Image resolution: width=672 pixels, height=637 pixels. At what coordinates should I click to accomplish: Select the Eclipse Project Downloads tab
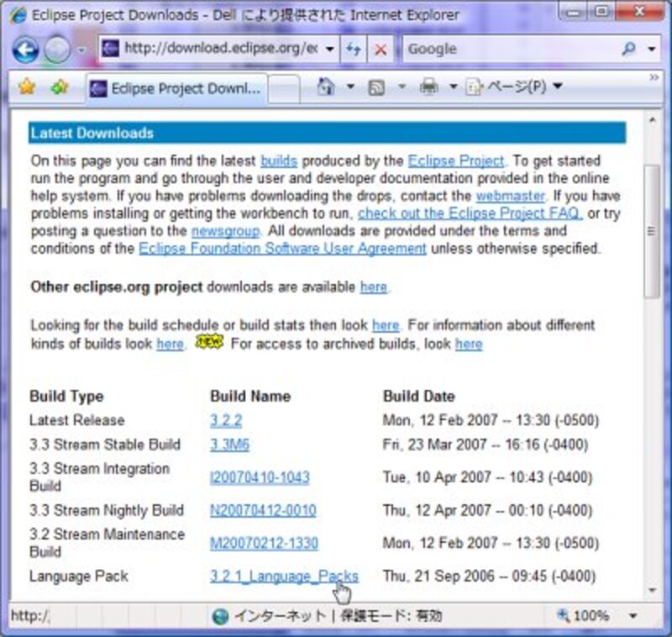[176, 87]
